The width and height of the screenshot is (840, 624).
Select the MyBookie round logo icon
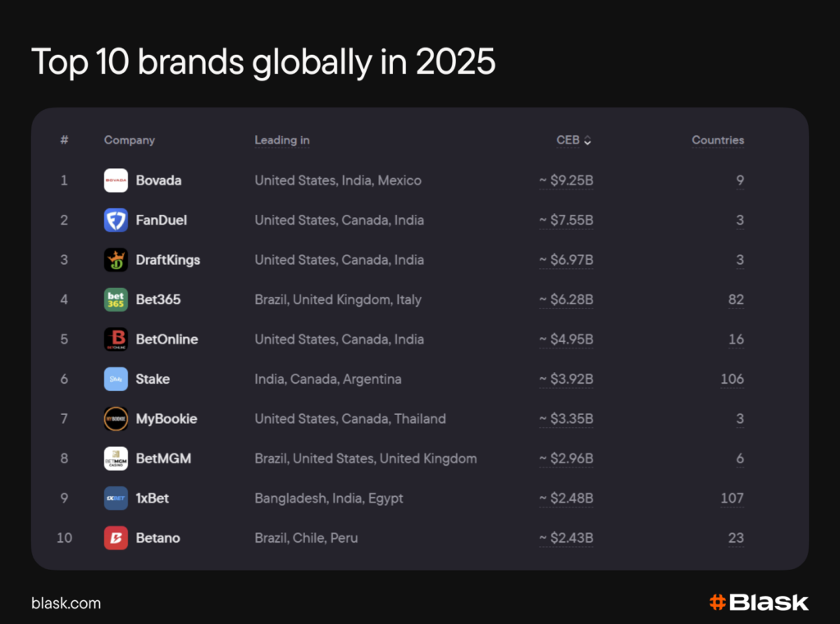point(116,419)
